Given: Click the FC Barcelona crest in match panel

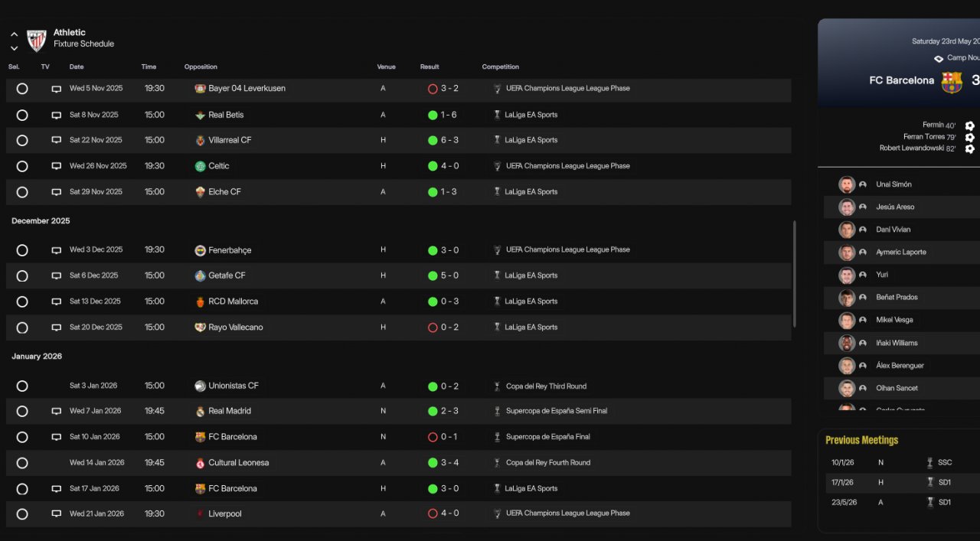Looking at the screenshot, I should 952,81.
